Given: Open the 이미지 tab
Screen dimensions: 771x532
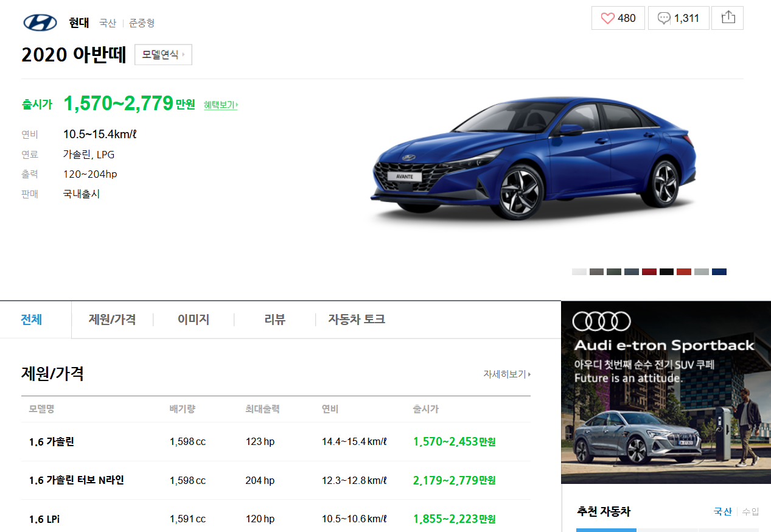Looking at the screenshot, I should click(194, 320).
